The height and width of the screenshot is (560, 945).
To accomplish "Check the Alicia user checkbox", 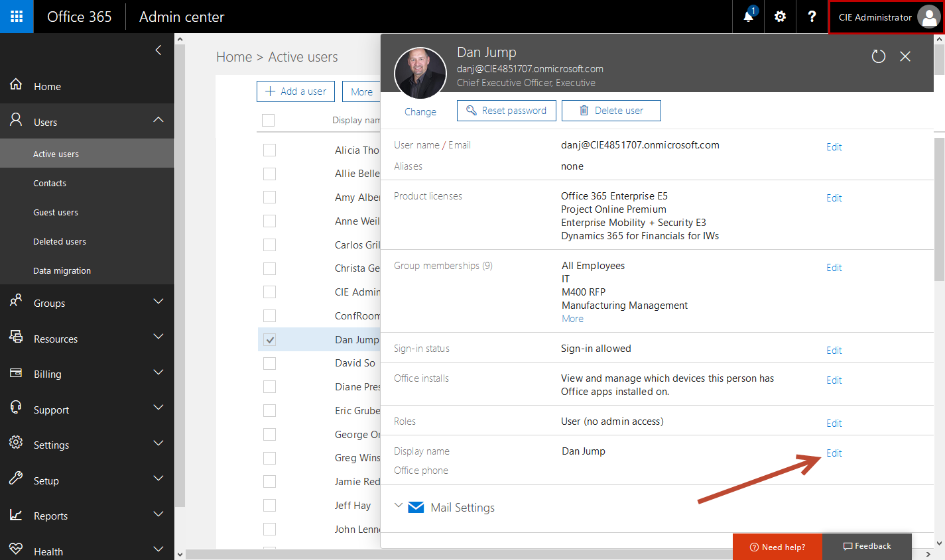I will 269,150.
